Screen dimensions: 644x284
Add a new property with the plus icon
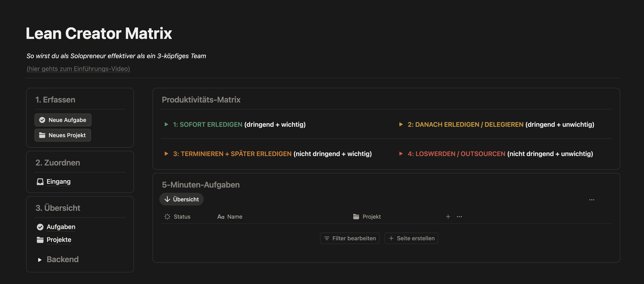pos(448,217)
